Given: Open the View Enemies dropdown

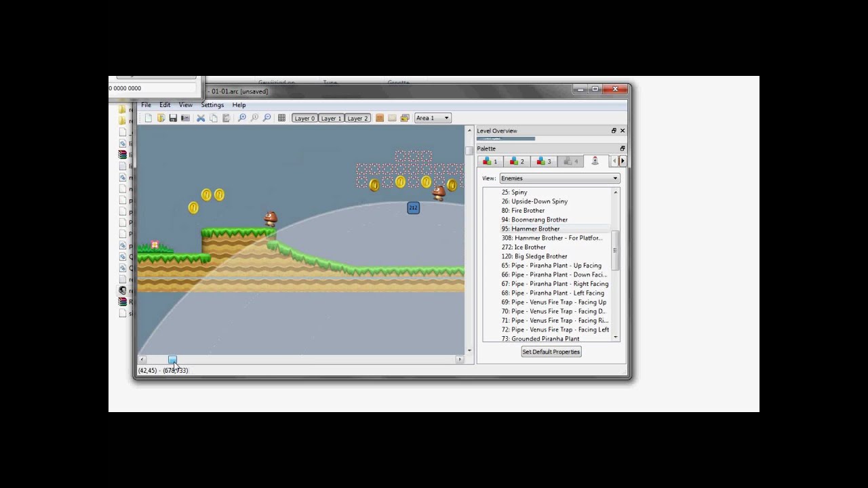Looking at the screenshot, I should click(x=559, y=178).
